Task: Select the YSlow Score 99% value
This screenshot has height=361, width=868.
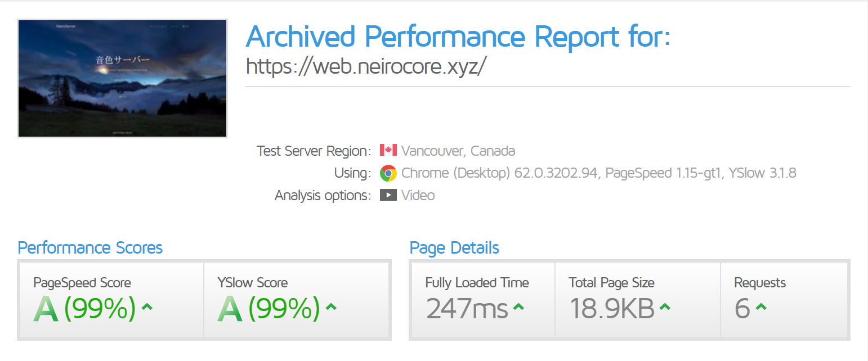Action: [x=284, y=308]
